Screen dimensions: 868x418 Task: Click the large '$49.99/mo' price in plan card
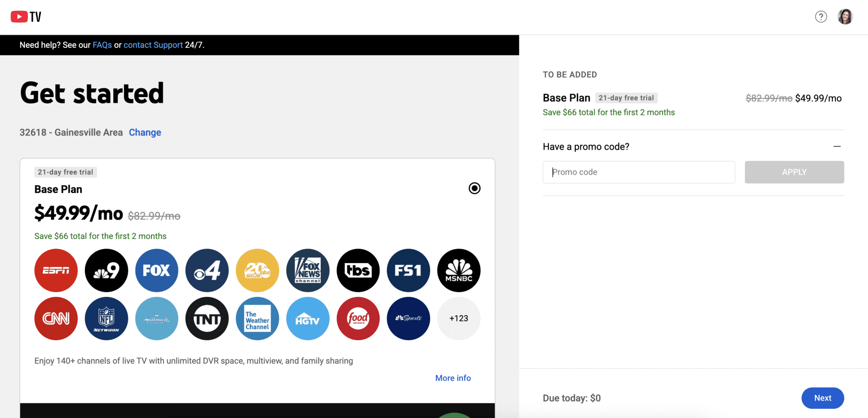click(79, 213)
